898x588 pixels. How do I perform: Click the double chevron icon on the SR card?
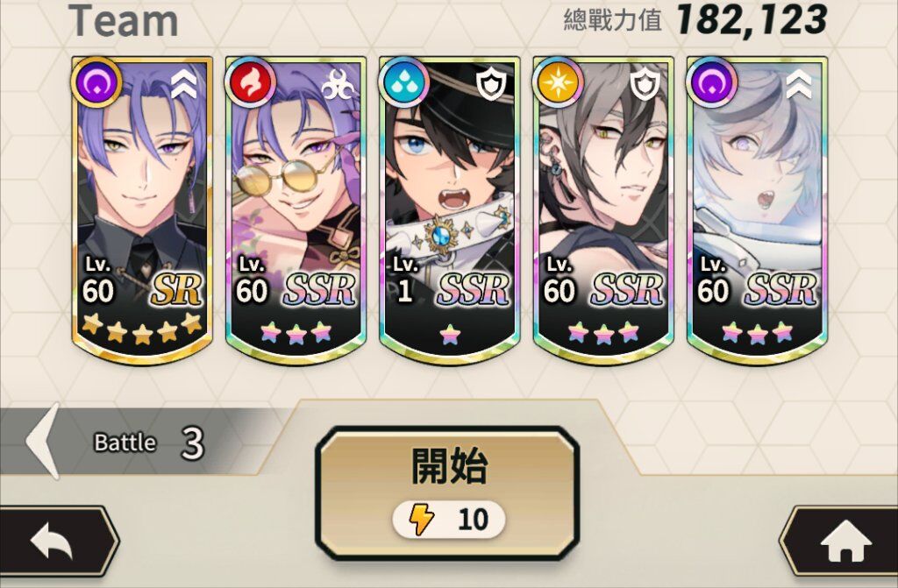point(184,85)
